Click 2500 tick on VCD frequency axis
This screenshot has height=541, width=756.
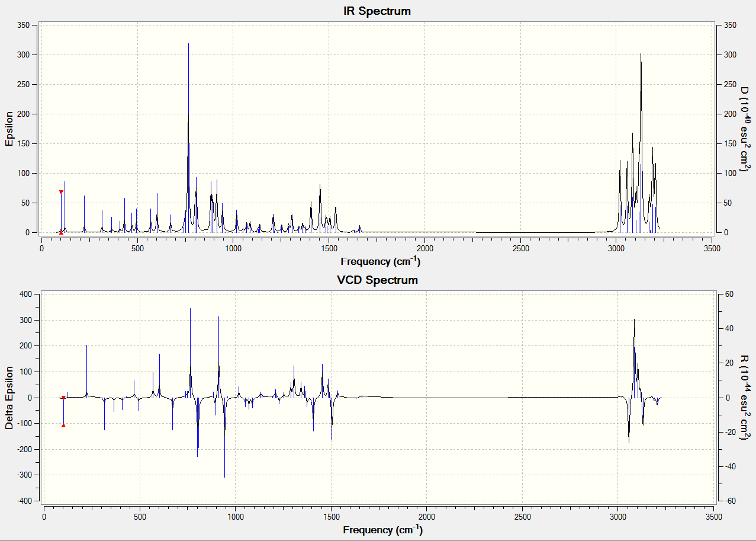[523, 516]
